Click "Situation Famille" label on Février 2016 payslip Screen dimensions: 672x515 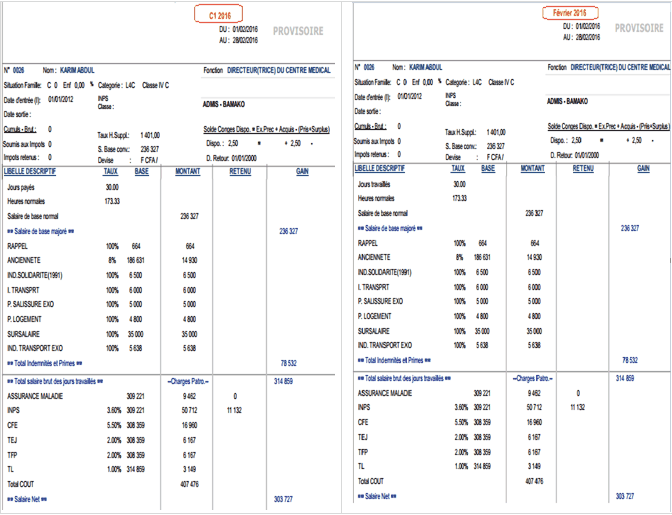[x=373, y=82]
